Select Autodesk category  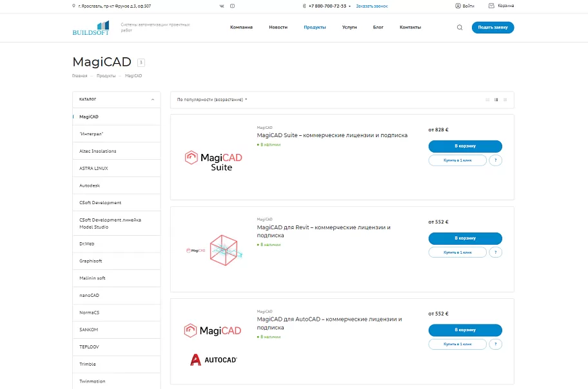point(116,185)
